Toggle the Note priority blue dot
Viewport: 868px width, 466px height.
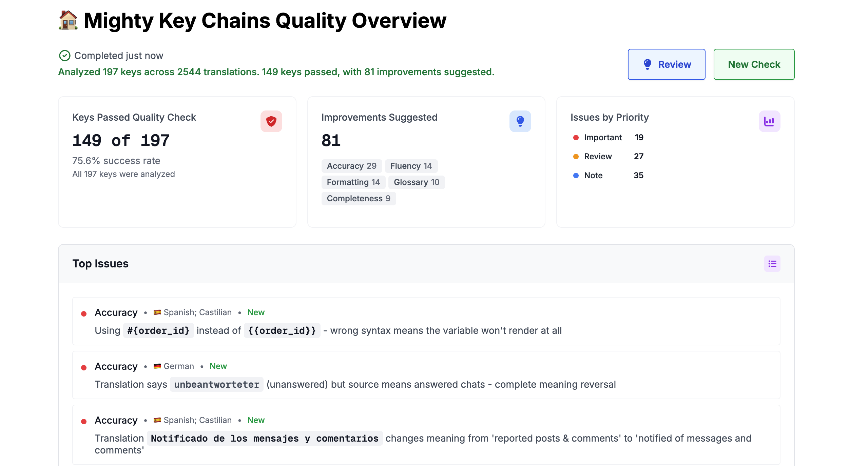[x=576, y=175]
